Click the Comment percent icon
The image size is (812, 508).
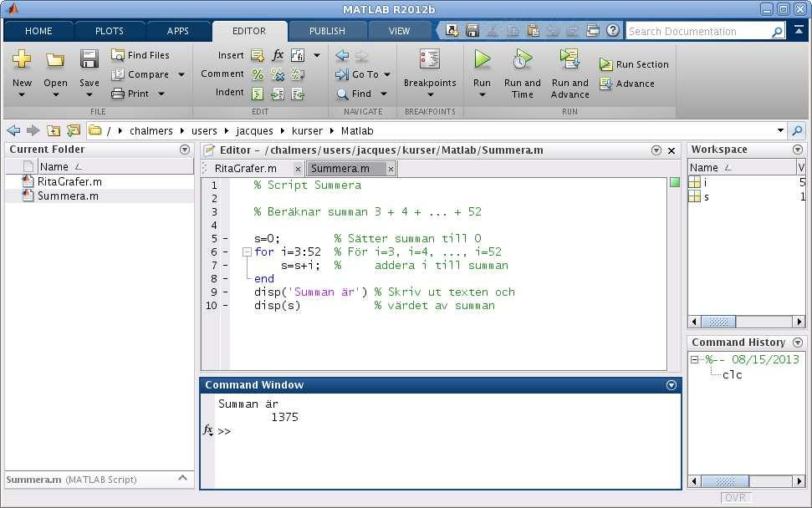pos(258,74)
